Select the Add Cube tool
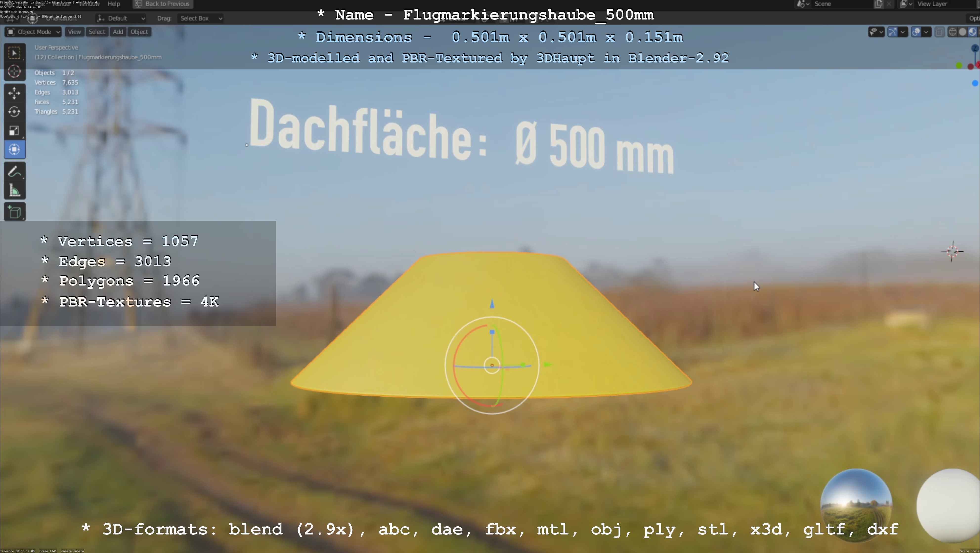The height and width of the screenshot is (553, 980). 14,212
